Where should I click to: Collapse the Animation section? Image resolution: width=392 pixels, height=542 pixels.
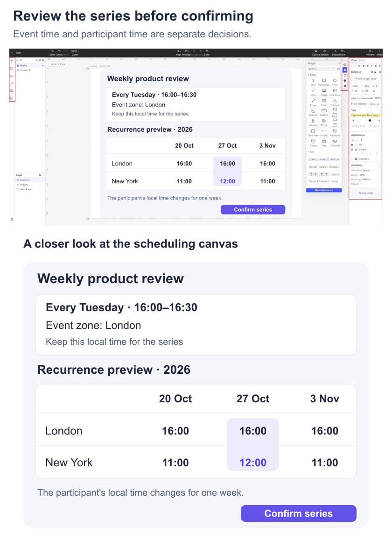380,165
